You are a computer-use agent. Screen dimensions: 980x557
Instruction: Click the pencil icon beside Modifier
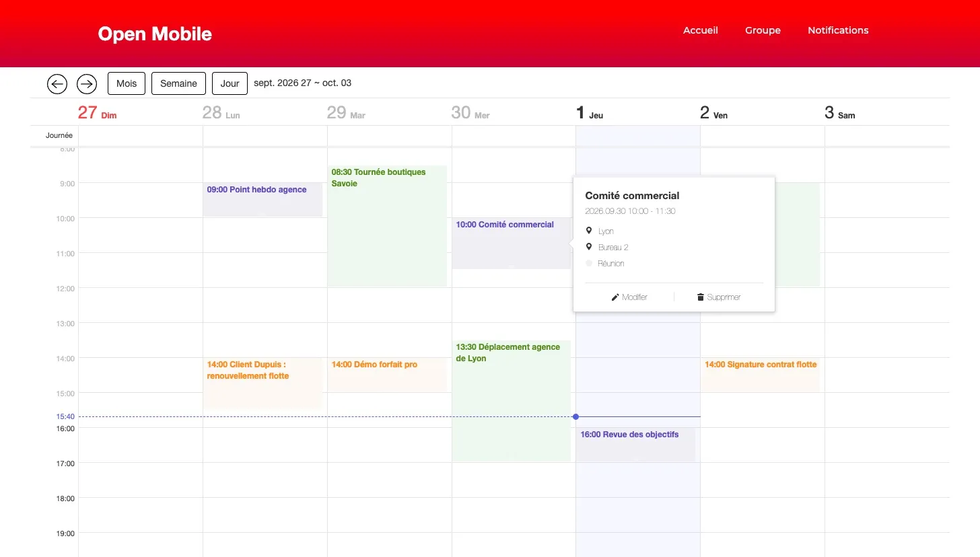point(615,297)
